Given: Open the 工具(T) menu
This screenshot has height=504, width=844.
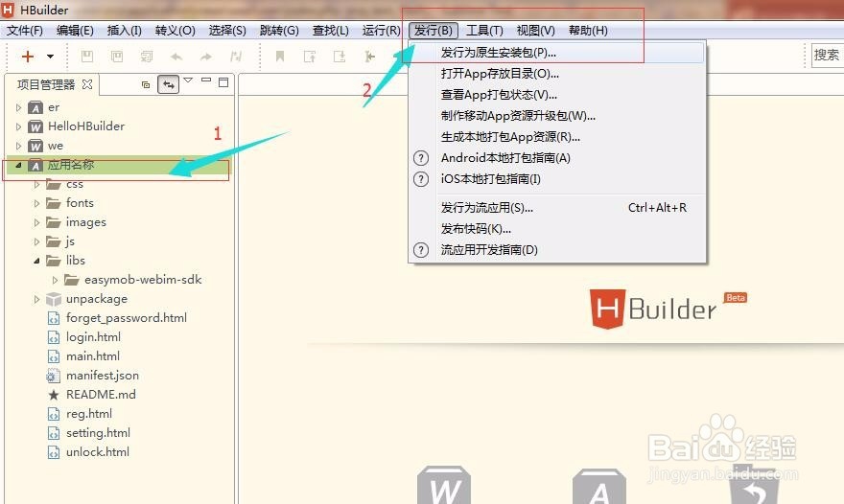Looking at the screenshot, I should pyautogui.click(x=484, y=31).
